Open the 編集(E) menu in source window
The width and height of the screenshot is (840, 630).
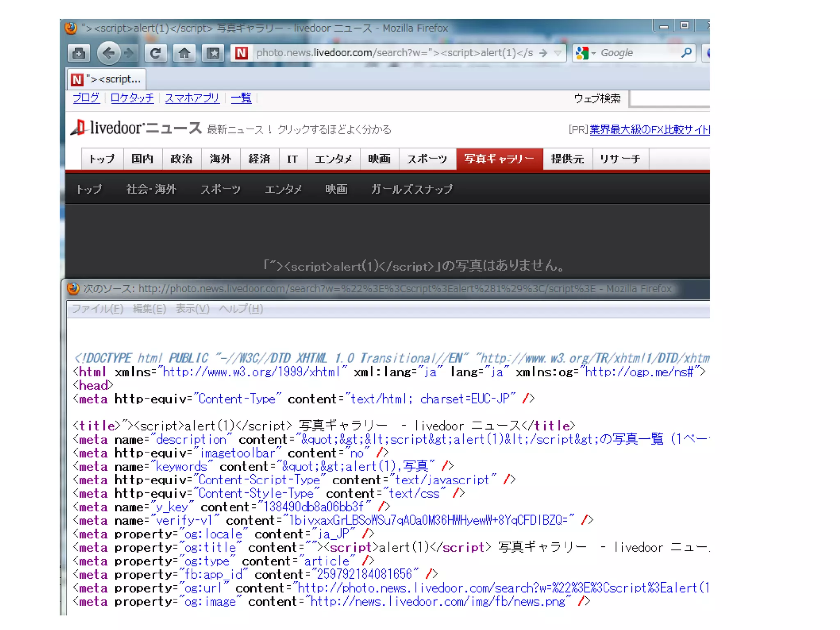click(150, 309)
